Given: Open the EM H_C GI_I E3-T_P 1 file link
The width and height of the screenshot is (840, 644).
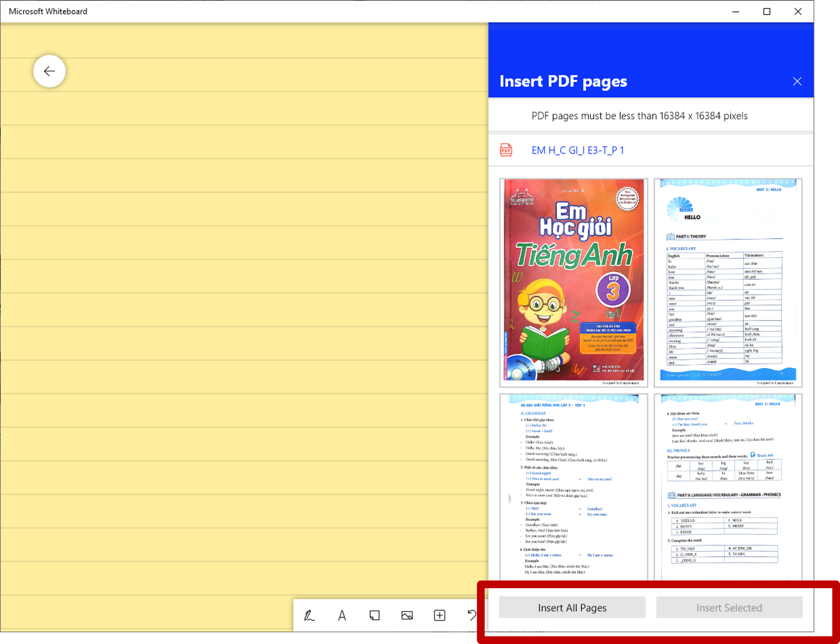Looking at the screenshot, I should point(578,150).
